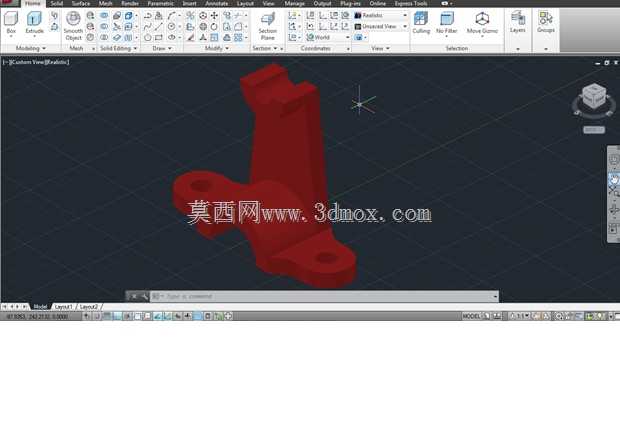Expand the Draw panel
620x428 pixels.
coord(162,48)
